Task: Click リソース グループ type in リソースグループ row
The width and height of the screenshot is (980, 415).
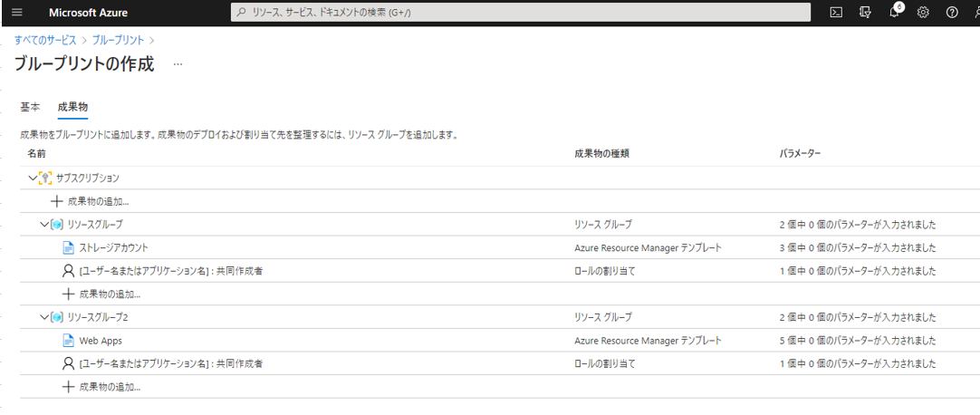Action: [x=603, y=225]
